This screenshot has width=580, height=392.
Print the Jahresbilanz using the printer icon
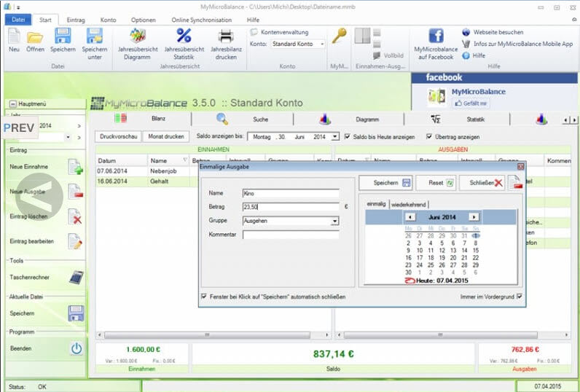[x=226, y=36]
